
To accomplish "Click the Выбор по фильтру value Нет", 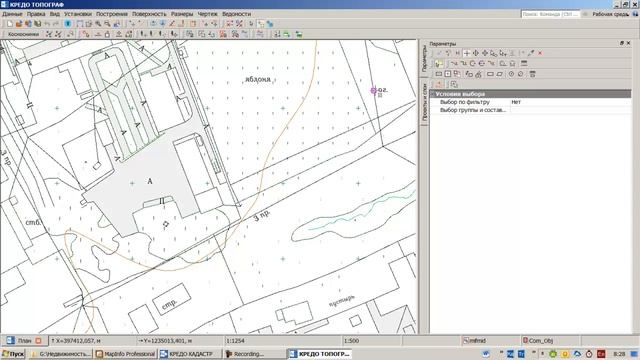I will [x=516, y=102].
